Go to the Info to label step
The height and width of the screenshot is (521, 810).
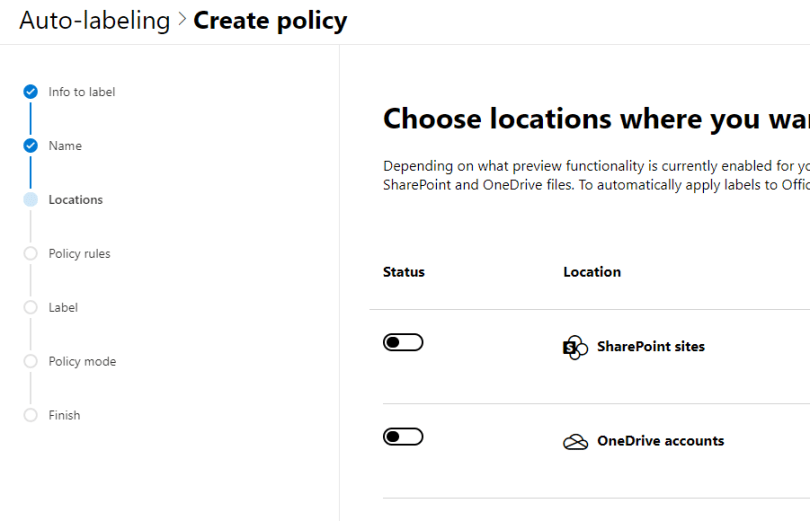click(x=82, y=92)
